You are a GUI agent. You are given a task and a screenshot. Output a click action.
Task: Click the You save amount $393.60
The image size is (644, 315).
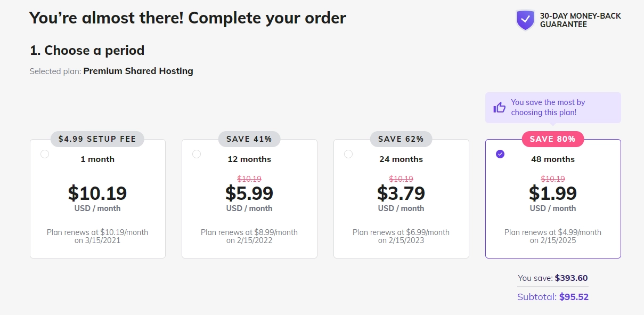571,278
